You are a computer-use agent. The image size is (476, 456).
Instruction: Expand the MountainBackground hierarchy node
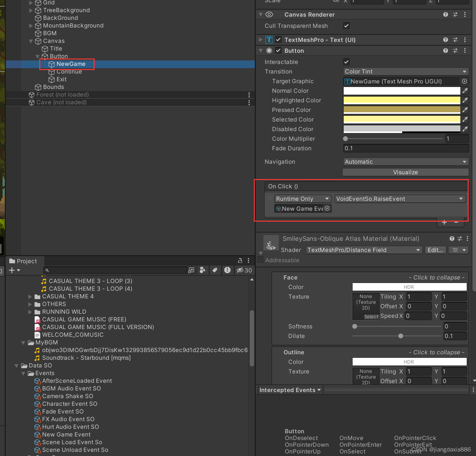[31, 26]
